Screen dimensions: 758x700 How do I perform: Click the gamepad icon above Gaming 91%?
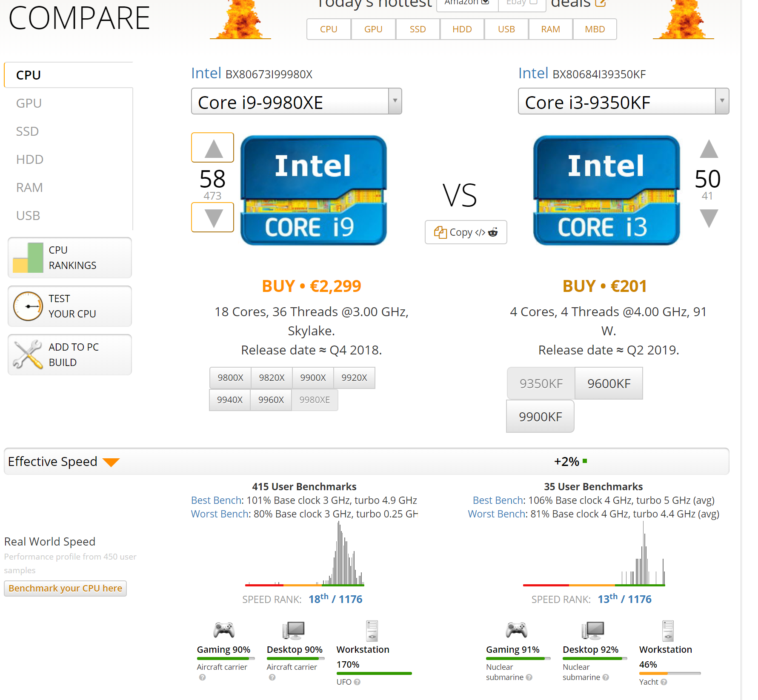click(x=516, y=630)
